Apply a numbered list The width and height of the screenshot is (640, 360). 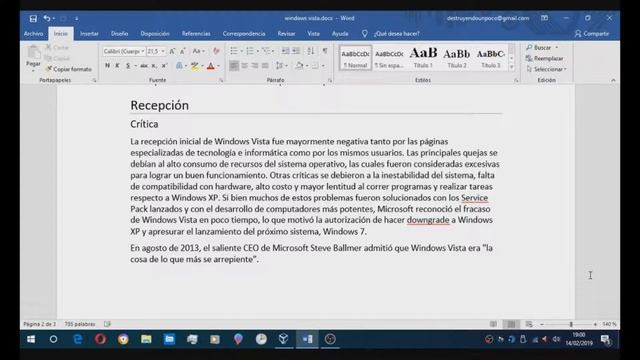[250, 51]
